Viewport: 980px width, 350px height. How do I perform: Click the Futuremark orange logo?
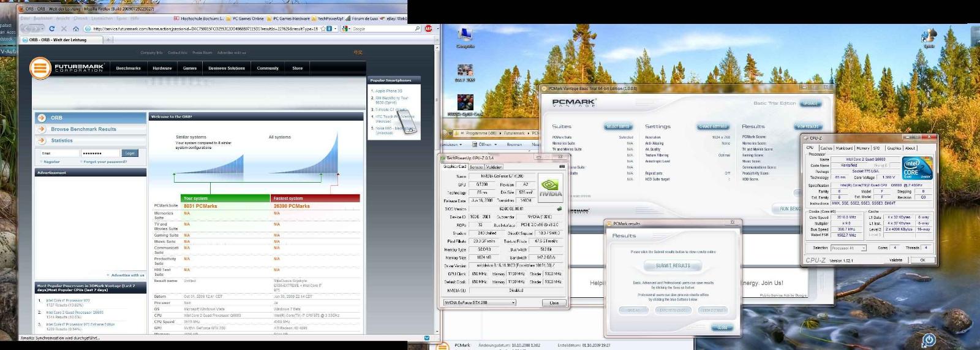click(42, 68)
